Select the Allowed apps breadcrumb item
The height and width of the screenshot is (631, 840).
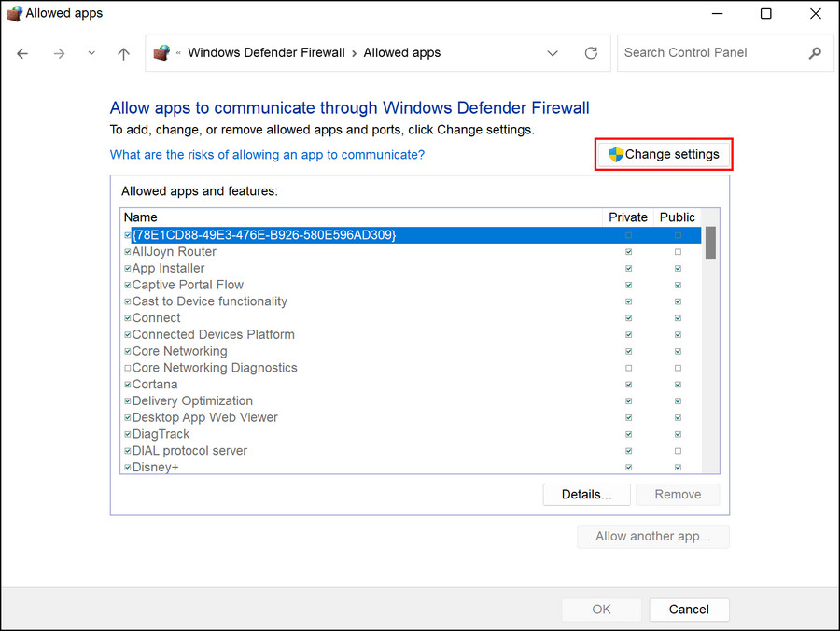click(401, 53)
